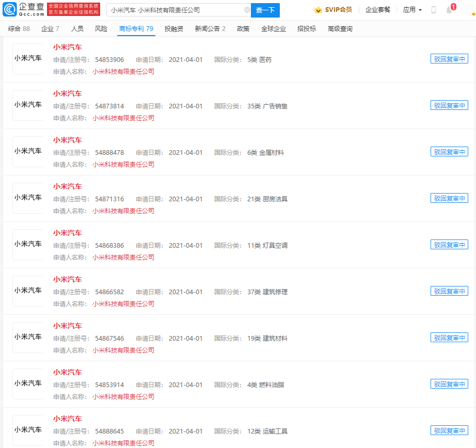
Task: Clear the search box with the X icon
Action: [x=247, y=10]
